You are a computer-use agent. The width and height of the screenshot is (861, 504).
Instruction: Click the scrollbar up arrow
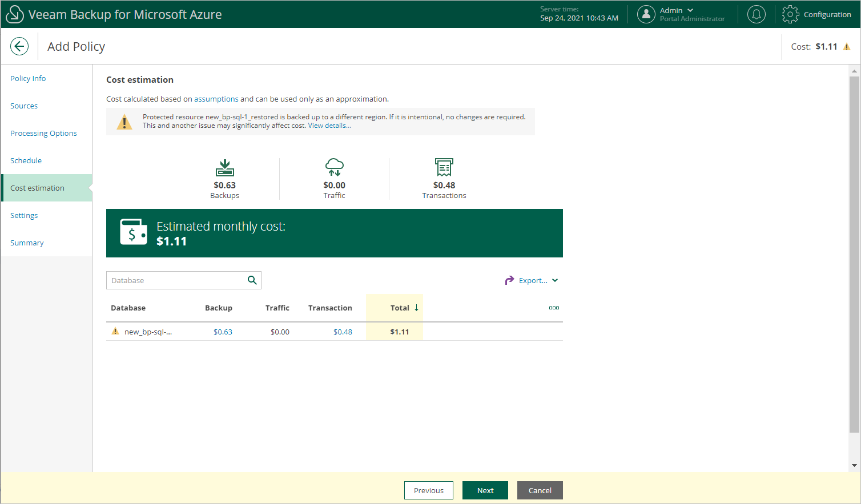tap(854, 71)
